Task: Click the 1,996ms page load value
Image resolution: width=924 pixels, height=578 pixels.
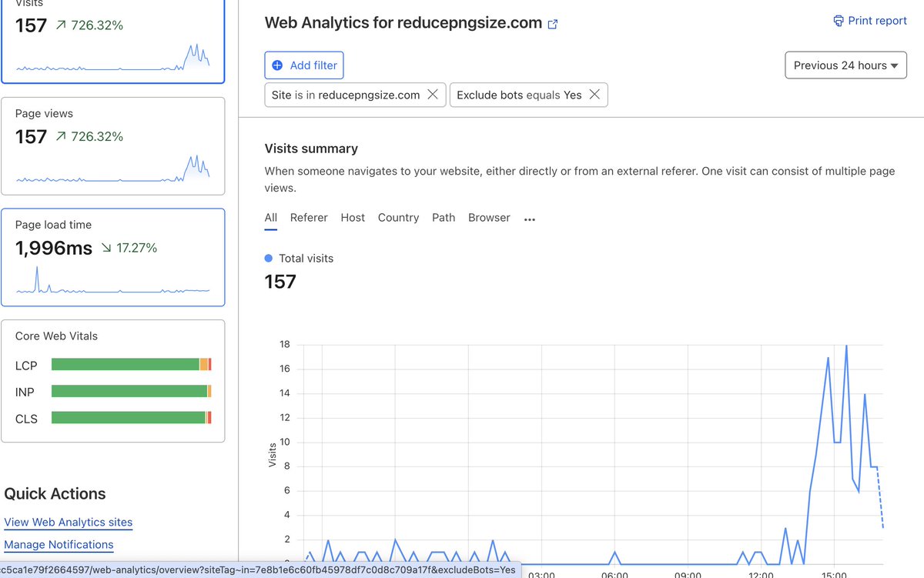Action: pos(54,248)
